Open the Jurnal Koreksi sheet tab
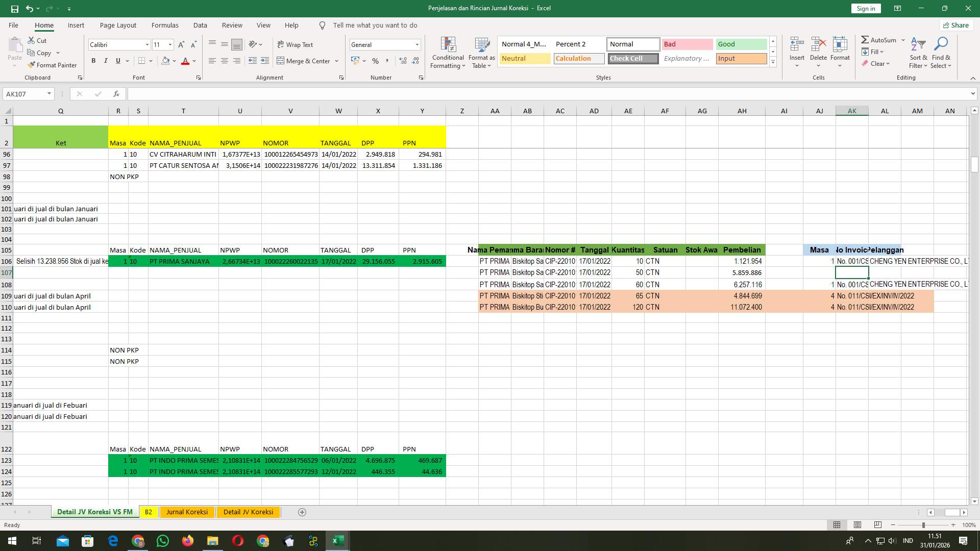This screenshot has width=980, height=551. (x=187, y=512)
